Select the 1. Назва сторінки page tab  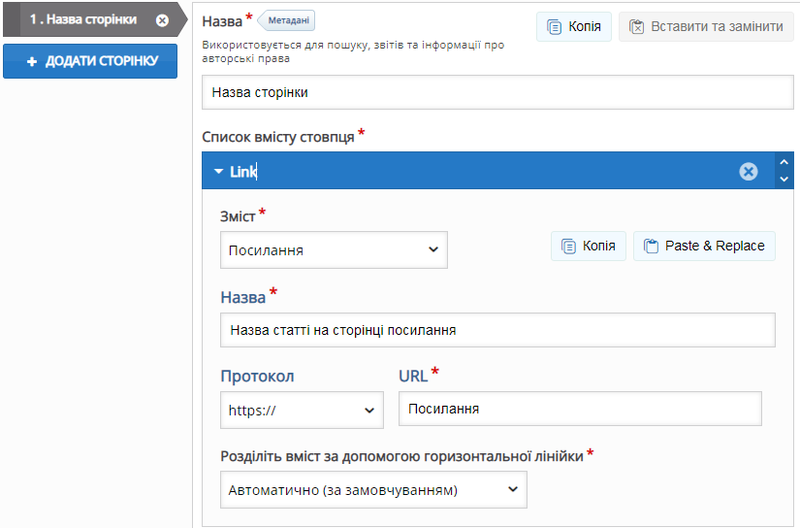pyautogui.click(x=82, y=20)
